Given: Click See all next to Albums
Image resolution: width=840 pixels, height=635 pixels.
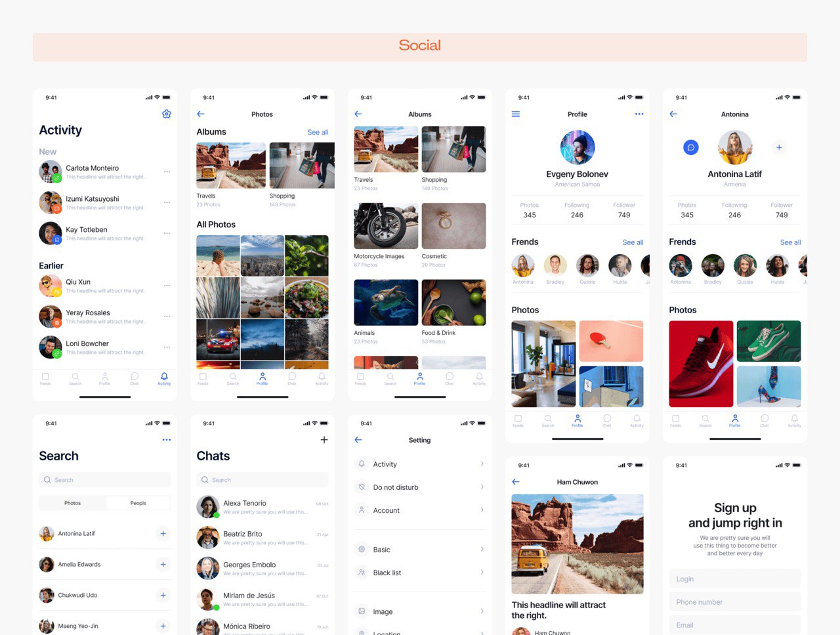Looking at the screenshot, I should 318,133.
